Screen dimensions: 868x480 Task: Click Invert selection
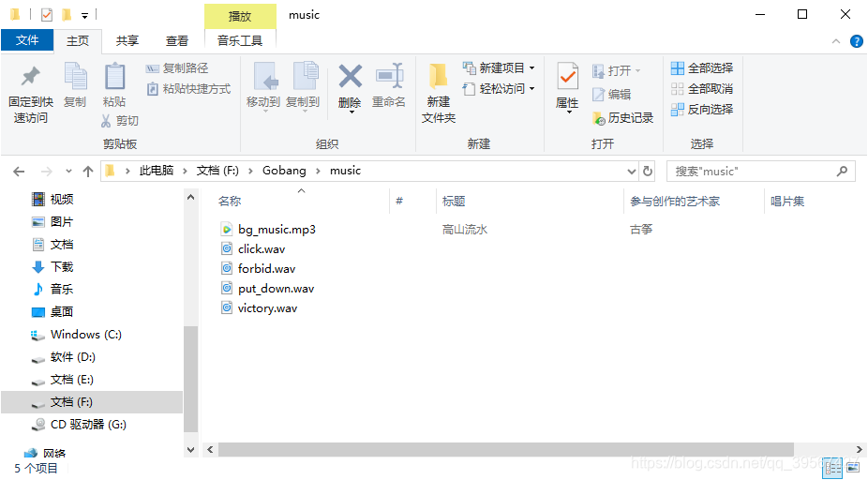[x=702, y=109]
